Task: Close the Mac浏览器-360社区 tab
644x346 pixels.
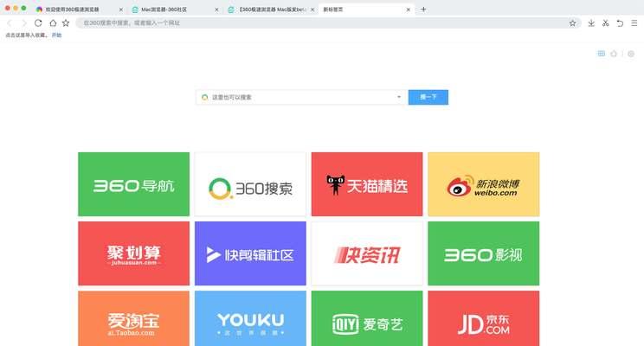Action: point(216,10)
